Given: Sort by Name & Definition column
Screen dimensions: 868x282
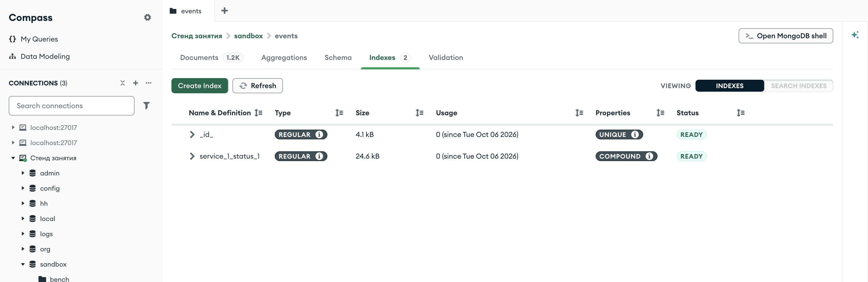Looking at the screenshot, I should (259, 113).
